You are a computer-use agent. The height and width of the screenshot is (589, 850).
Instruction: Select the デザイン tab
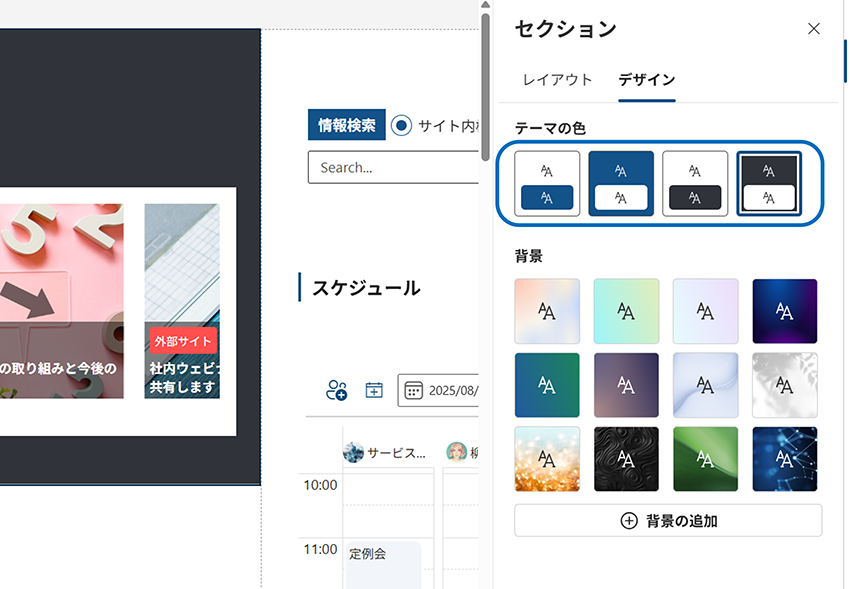(x=646, y=80)
